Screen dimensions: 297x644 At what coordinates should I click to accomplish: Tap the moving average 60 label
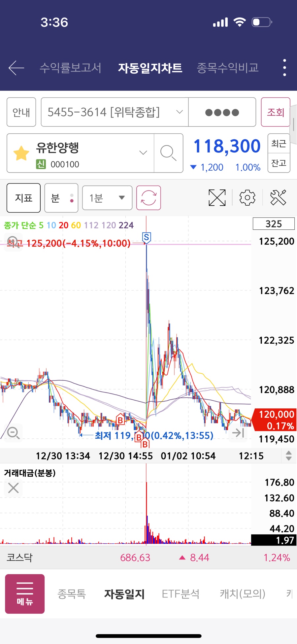76,225
